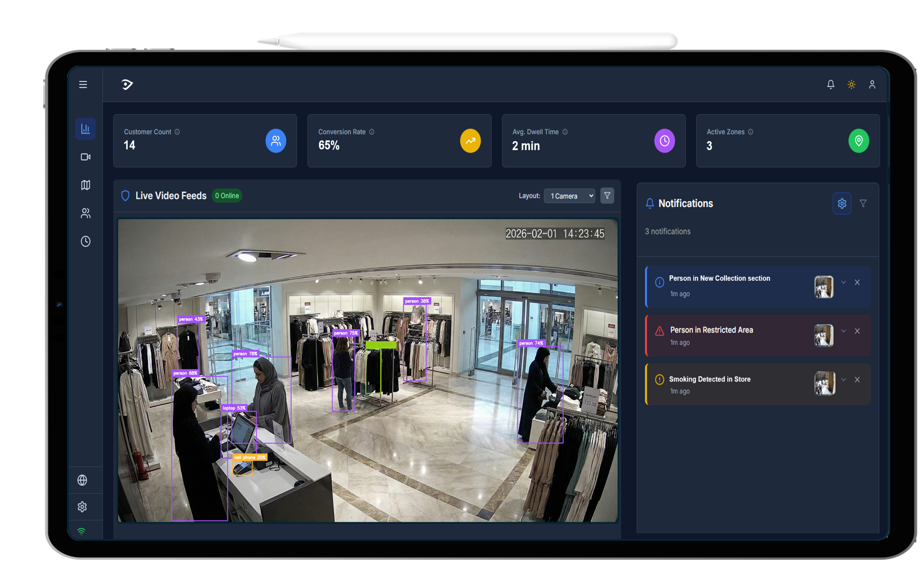
Task: Click the filter icon beside Live Video Feeds
Action: 607,195
